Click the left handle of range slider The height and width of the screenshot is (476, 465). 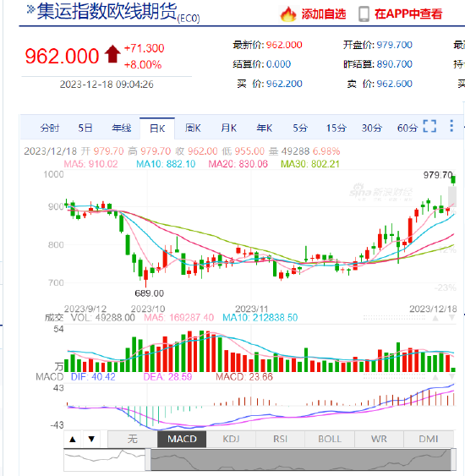(148, 459)
